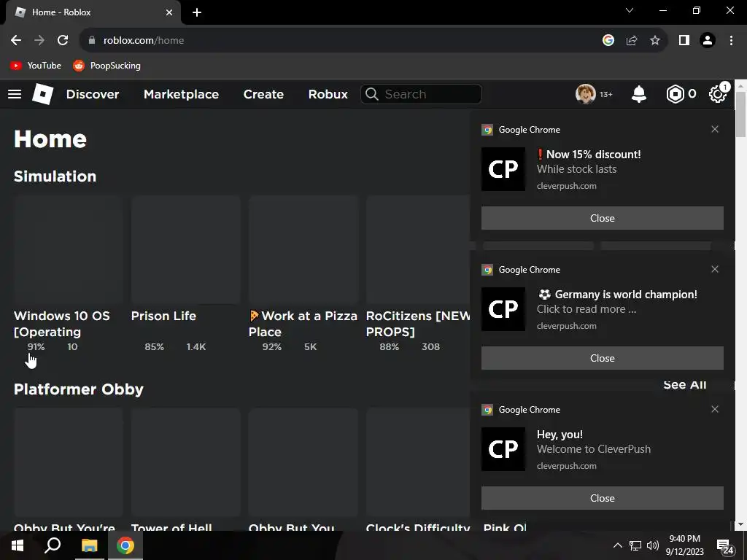Open the Robux nav link
The image size is (747, 560).
pyautogui.click(x=328, y=94)
